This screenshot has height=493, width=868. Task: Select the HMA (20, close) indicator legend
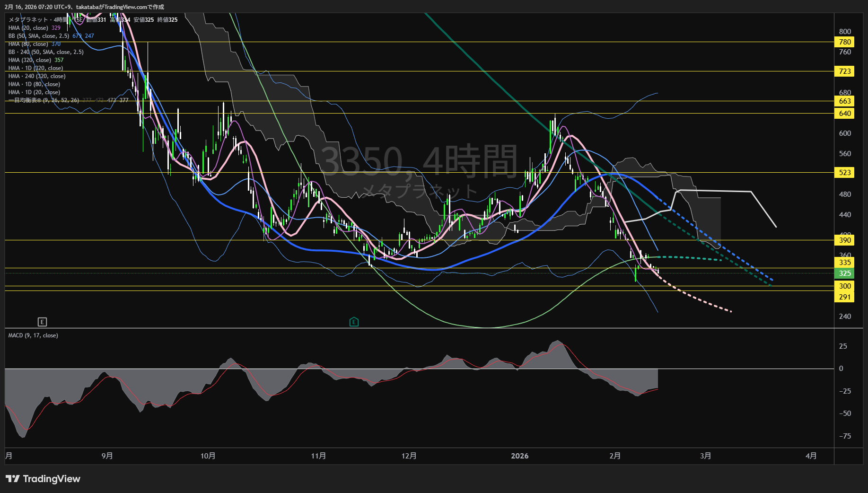pos(28,28)
